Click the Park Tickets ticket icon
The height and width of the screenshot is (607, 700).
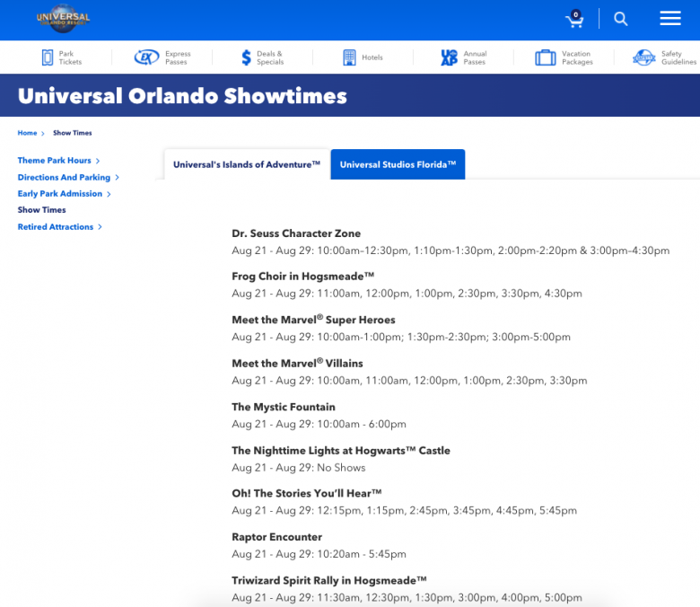coord(48,57)
